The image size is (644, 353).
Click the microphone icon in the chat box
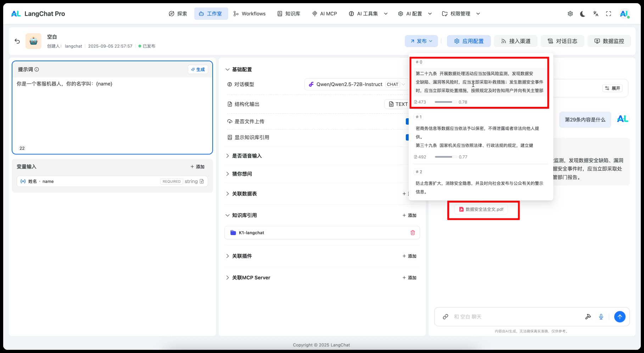point(601,317)
